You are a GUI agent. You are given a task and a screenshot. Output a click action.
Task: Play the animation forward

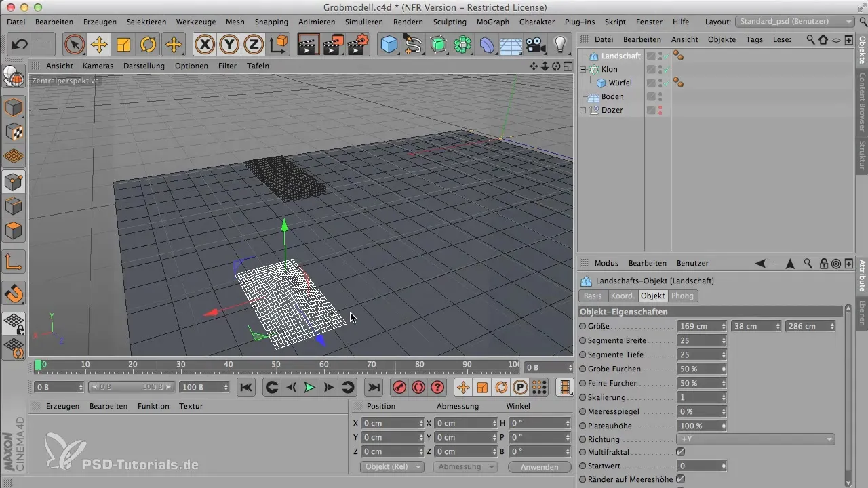(x=309, y=387)
